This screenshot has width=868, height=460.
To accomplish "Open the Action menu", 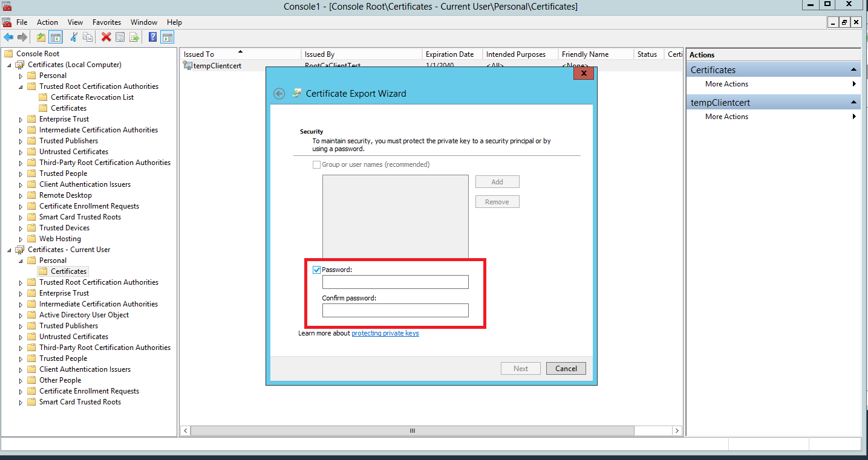I will [x=47, y=22].
